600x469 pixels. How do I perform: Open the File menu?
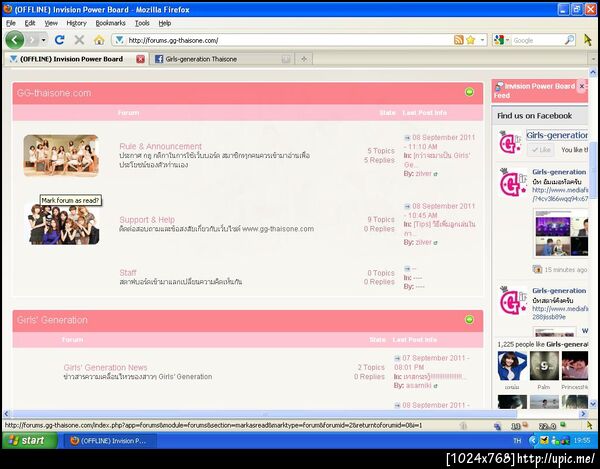[x=11, y=23]
